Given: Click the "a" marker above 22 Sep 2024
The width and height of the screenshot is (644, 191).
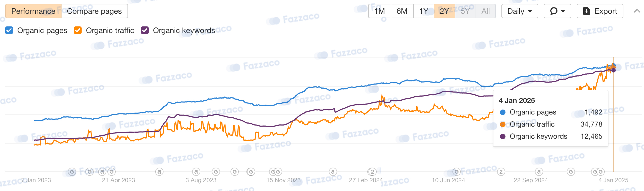Looking at the screenshot, I should click(x=539, y=172).
